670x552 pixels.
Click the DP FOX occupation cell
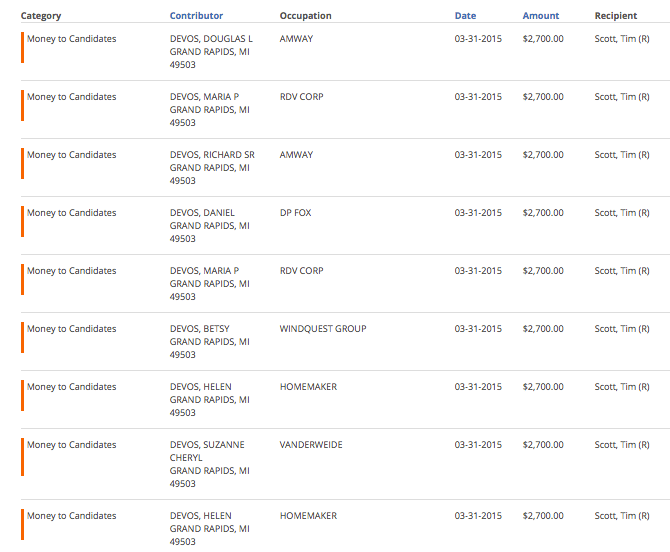[x=295, y=213]
